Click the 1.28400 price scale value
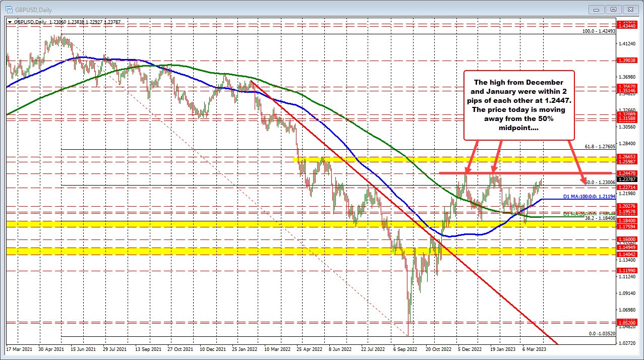The width and height of the screenshot is (644, 360). (x=628, y=143)
